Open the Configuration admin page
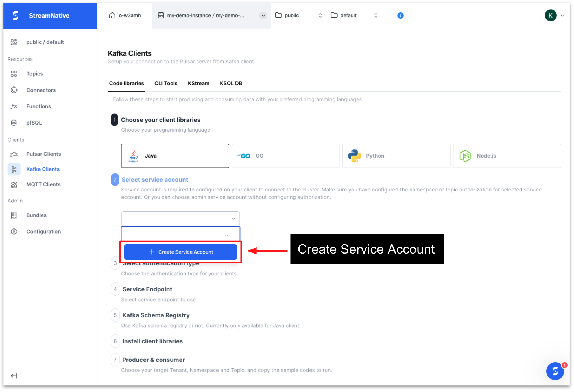 pyautogui.click(x=43, y=231)
